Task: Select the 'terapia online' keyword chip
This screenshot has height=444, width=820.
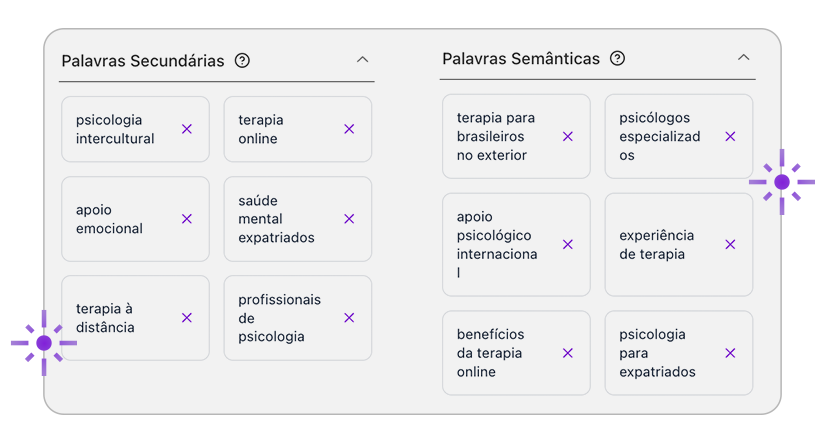Action: (x=272, y=129)
